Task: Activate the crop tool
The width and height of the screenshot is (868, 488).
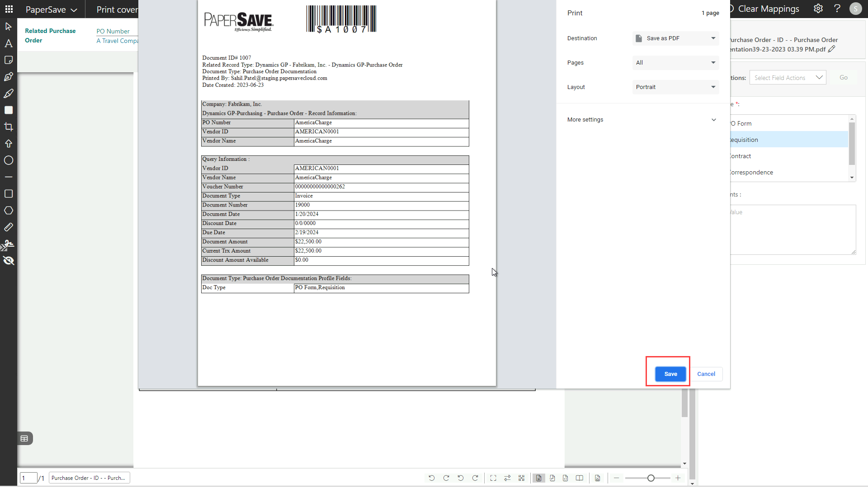Action: (8, 127)
